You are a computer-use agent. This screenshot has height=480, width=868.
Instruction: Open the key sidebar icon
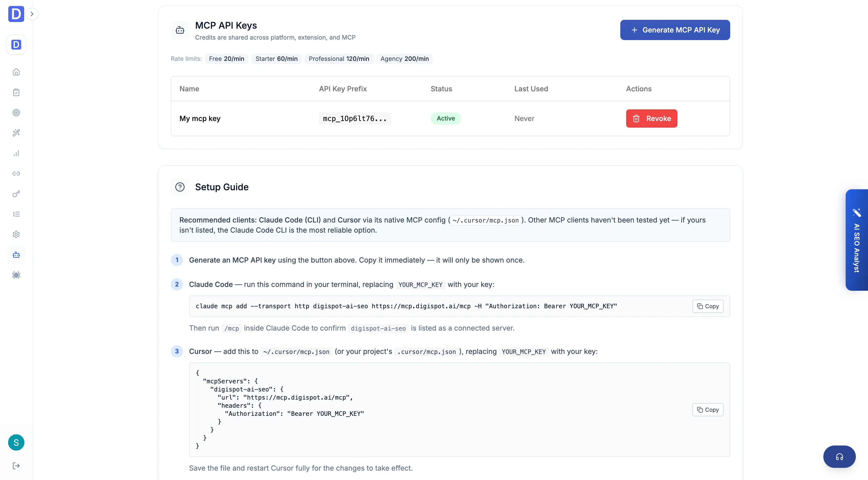click(16, 194)
